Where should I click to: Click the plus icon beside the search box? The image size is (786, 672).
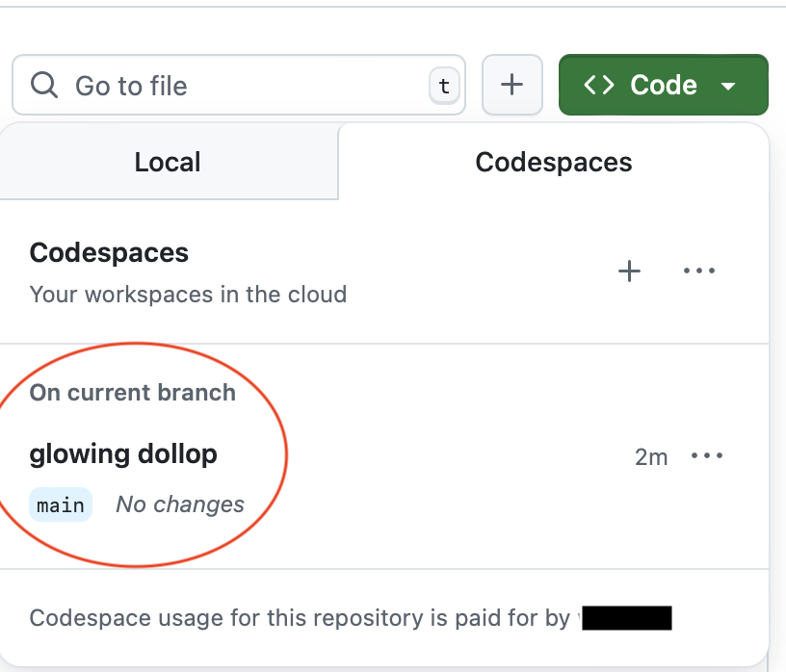pos(511,86)
